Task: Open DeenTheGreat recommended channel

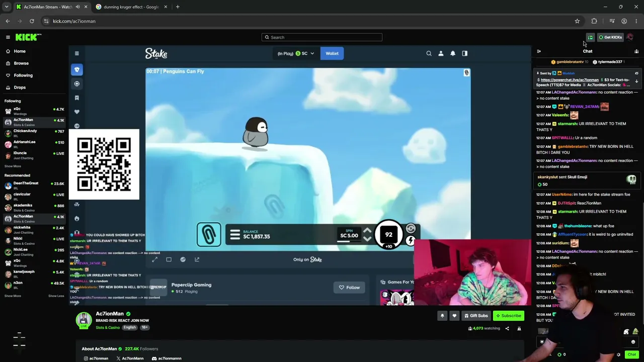Action: point(34,185)
